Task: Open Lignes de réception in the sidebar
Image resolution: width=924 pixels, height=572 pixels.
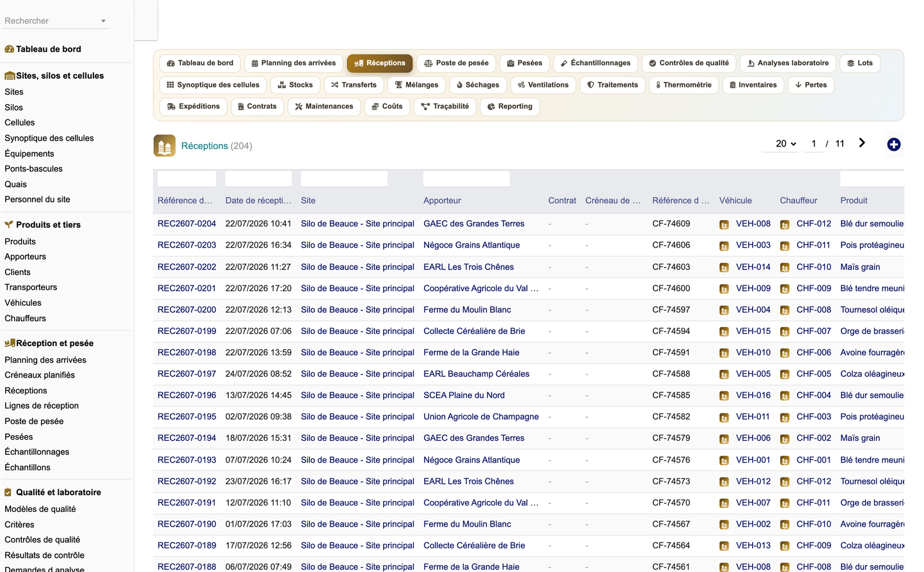Action: pyautogui.click(x=42, y=406)
